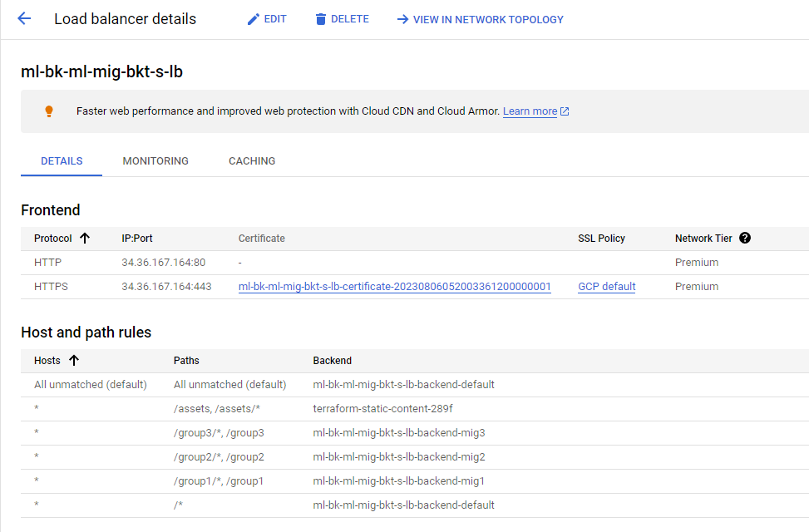The image size is (809, 532).
Task: Click the Learn more external link icon
Action: pyautogui.click(x=565, y=111)
